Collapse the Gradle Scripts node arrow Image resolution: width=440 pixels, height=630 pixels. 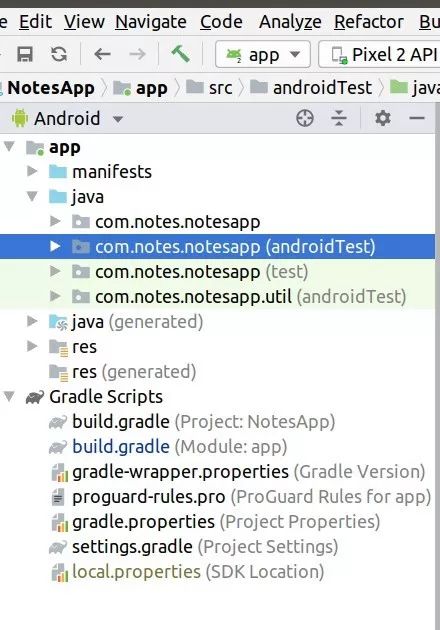[x=9, y=397]
